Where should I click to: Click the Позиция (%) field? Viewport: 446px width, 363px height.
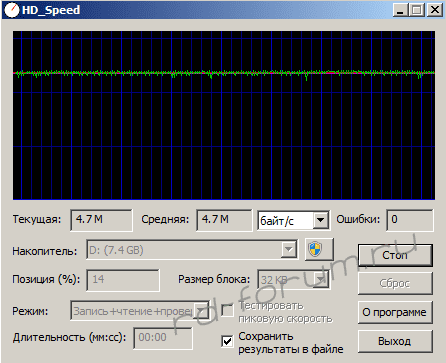pyautogui.click(x=123, y=280)
